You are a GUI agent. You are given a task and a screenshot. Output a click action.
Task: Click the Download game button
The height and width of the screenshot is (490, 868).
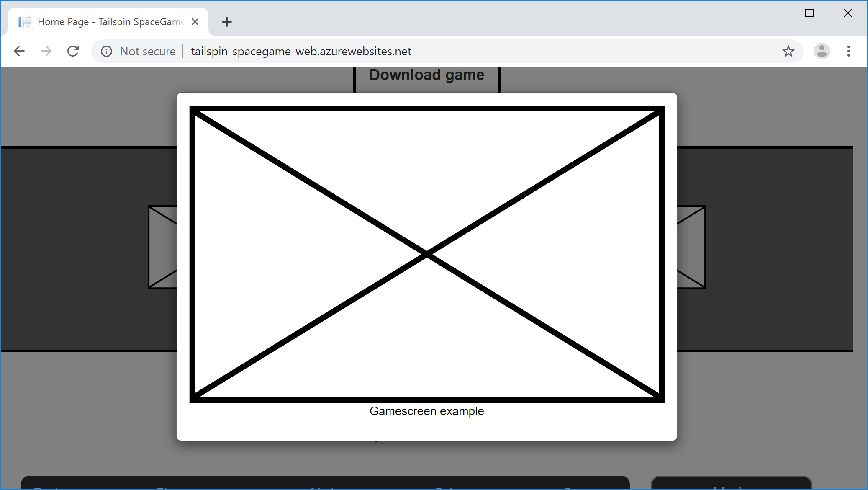tap(427, 75)
